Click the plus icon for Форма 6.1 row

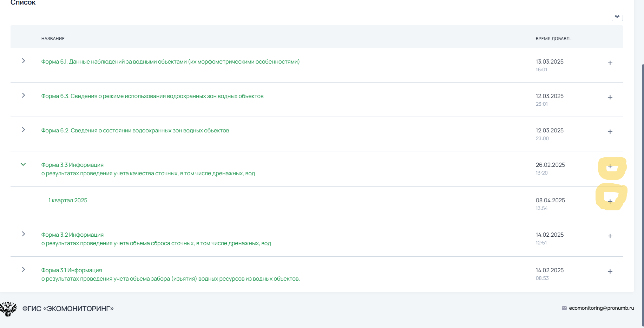coord(610,63)
